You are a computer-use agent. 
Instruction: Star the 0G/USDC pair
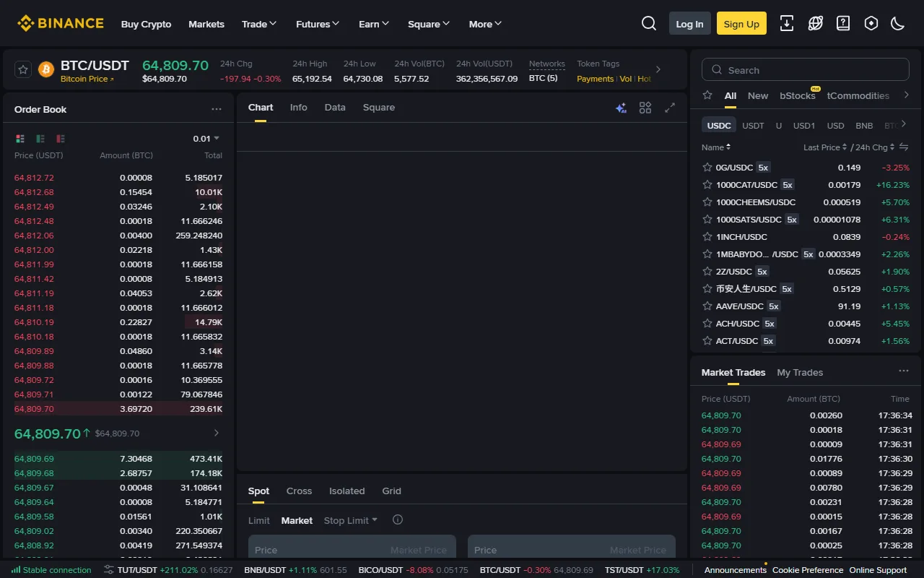pyautogui.click(x=707, y=167)
